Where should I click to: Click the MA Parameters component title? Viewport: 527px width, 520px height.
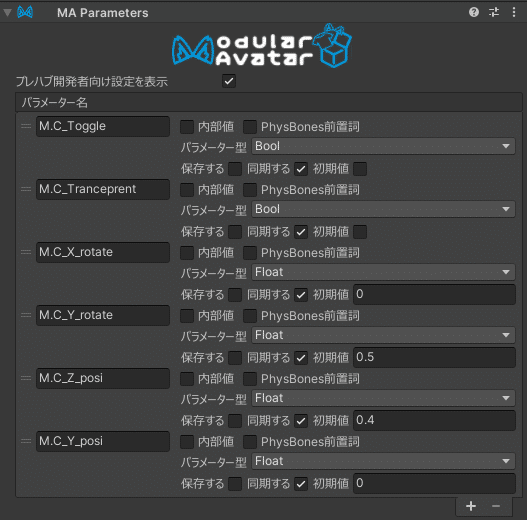point(103,13)
